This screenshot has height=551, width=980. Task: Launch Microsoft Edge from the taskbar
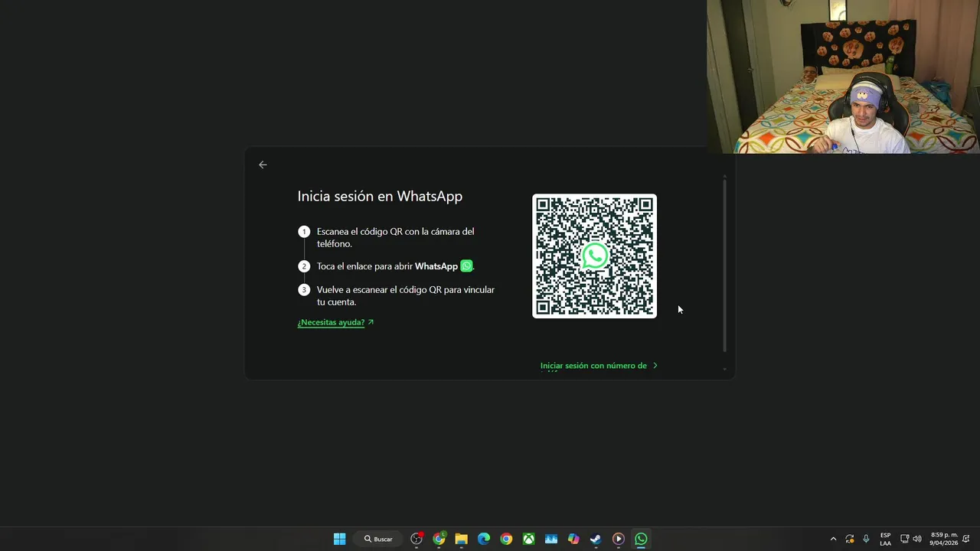pos(484,539)
